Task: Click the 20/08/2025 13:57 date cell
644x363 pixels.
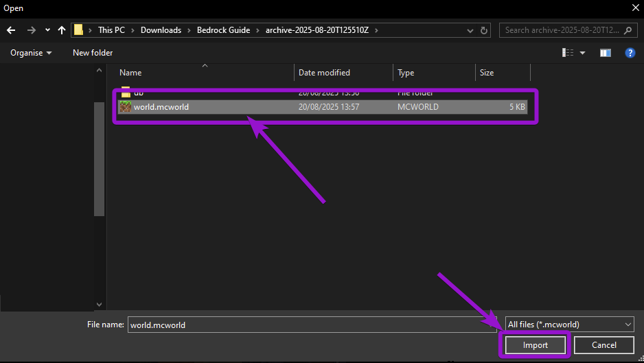Action: coord(329,107)
